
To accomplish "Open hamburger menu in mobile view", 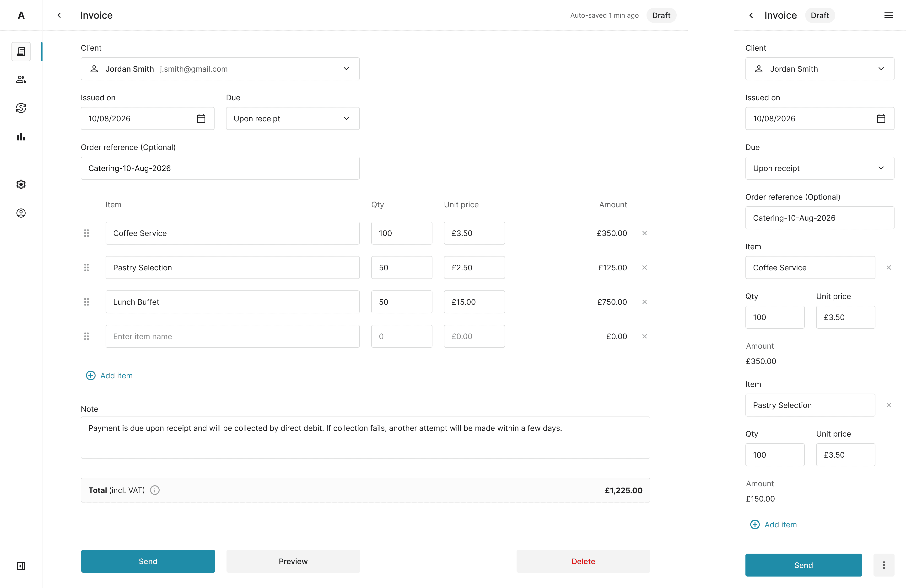I will point(889,15).
